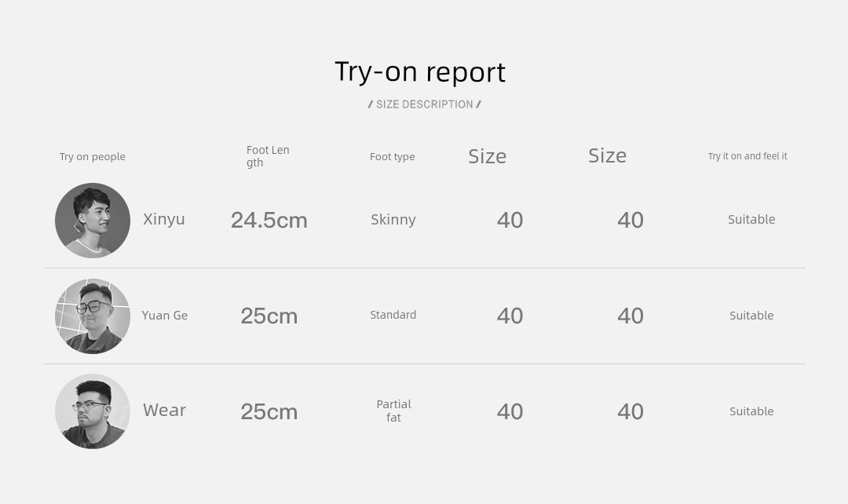This screenshot has height=504, width=848.
Task: Click the 24.5cm foot length value
Action: pyautogui.click(x=269, y=220)
